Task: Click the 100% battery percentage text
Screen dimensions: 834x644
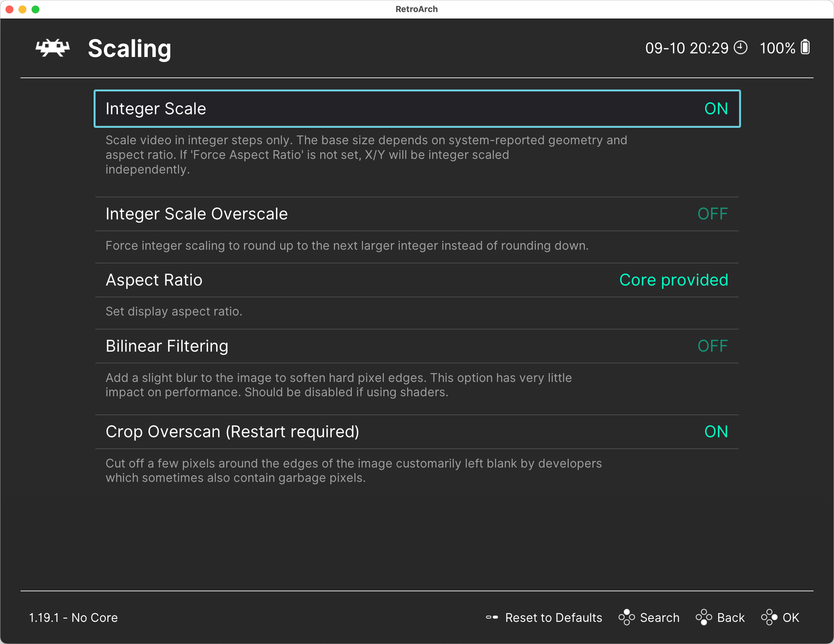Action: [777, 48]
